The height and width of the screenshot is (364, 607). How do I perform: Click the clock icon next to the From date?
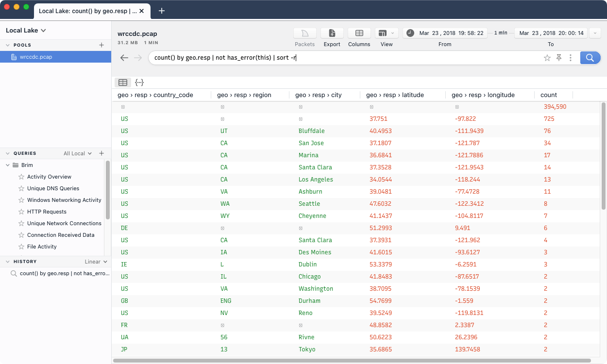tap(409, 33)
